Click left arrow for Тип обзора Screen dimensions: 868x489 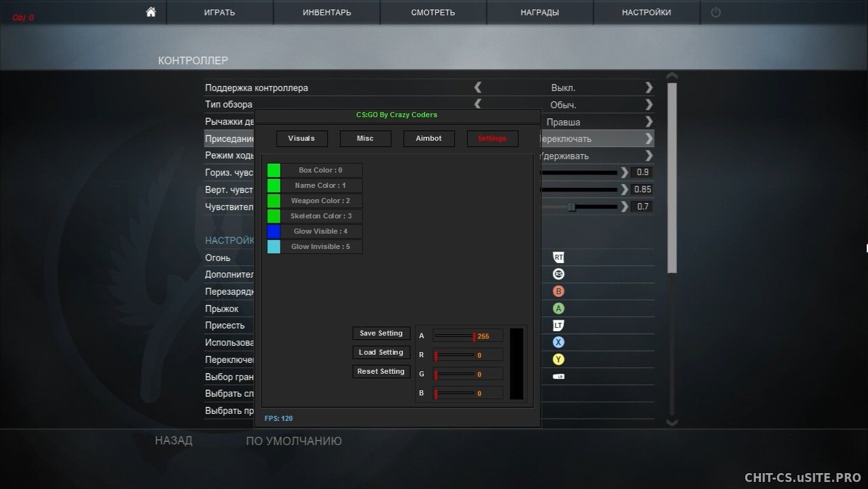coord(478,103)
